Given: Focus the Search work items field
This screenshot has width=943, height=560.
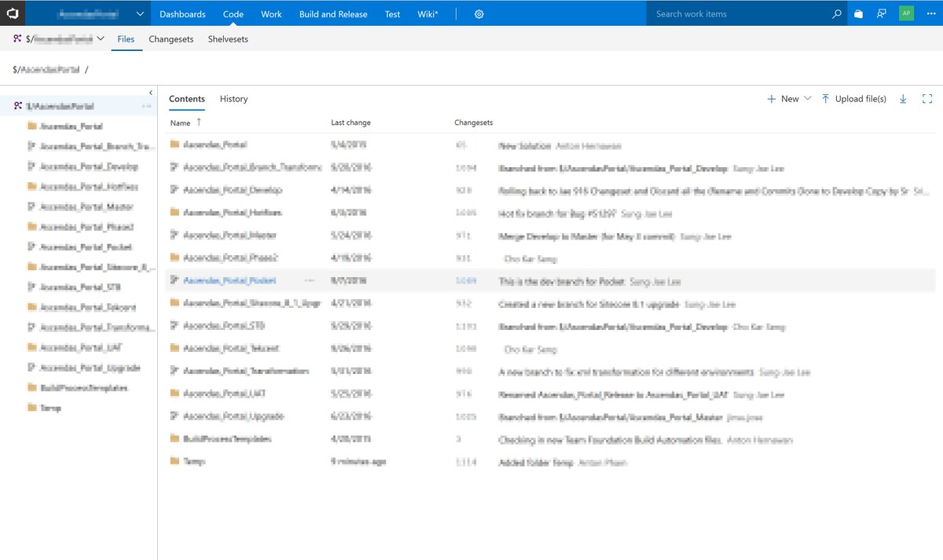Looking at the screenshot, I should click(739, 14).
